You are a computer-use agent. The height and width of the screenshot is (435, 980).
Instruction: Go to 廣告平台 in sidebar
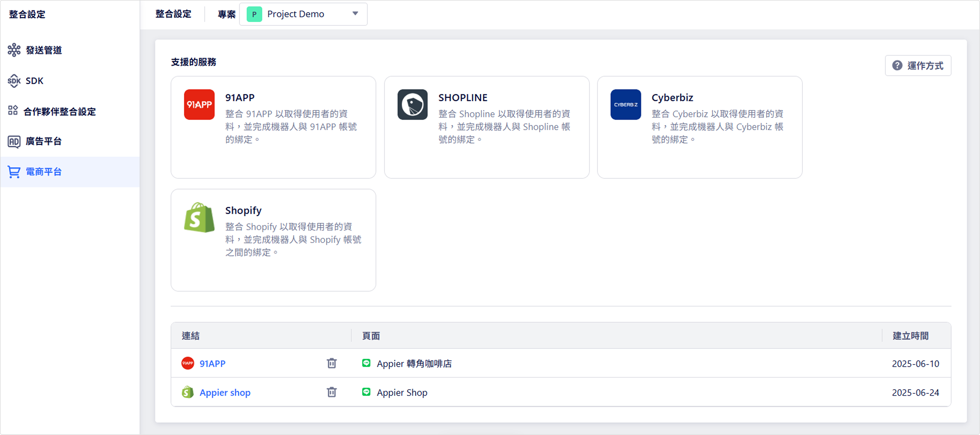point(44,141)
